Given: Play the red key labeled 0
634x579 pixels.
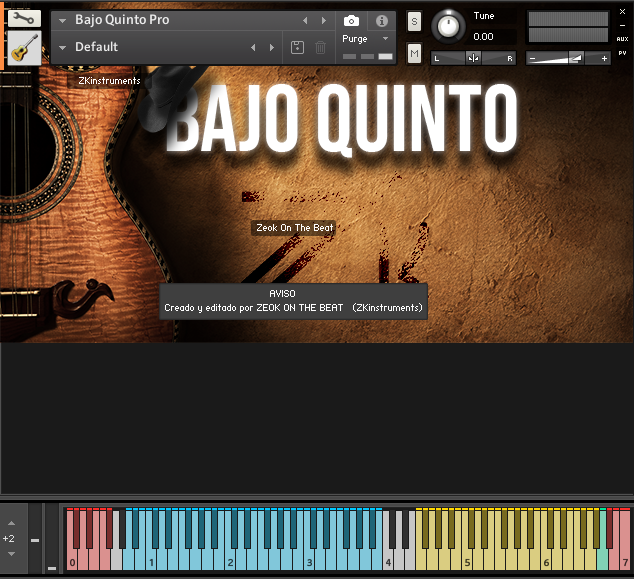Looking at the screenshot, I should [x=72, y=562].
